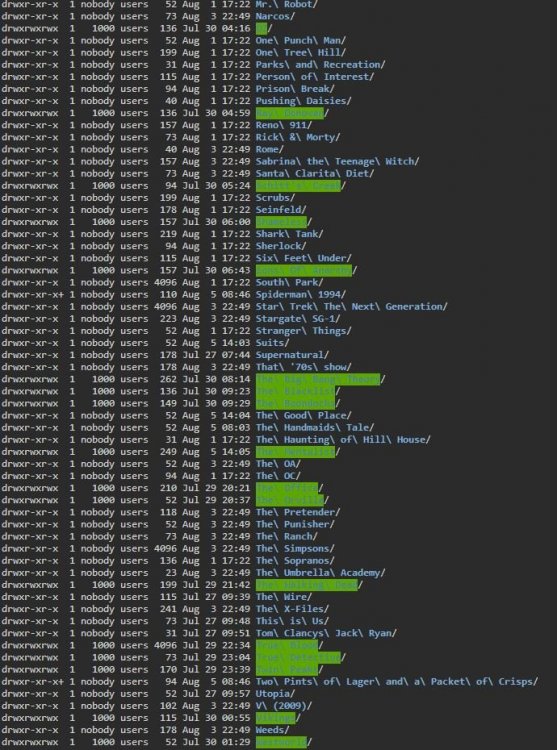
Task: Select the V (2009) folder name
Action: (284, 706)
